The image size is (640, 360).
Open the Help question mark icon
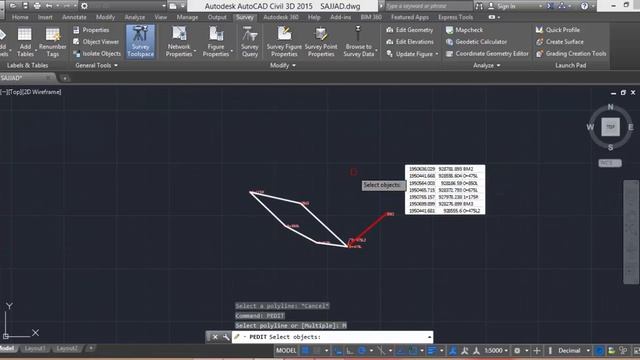[x=584, y=6]
